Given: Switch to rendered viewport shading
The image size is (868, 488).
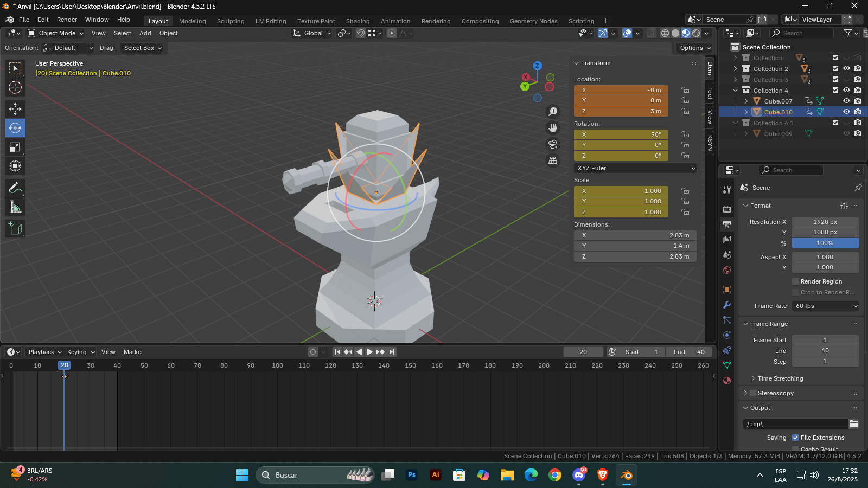Looking at the screenshot, I should coord(696,33).
